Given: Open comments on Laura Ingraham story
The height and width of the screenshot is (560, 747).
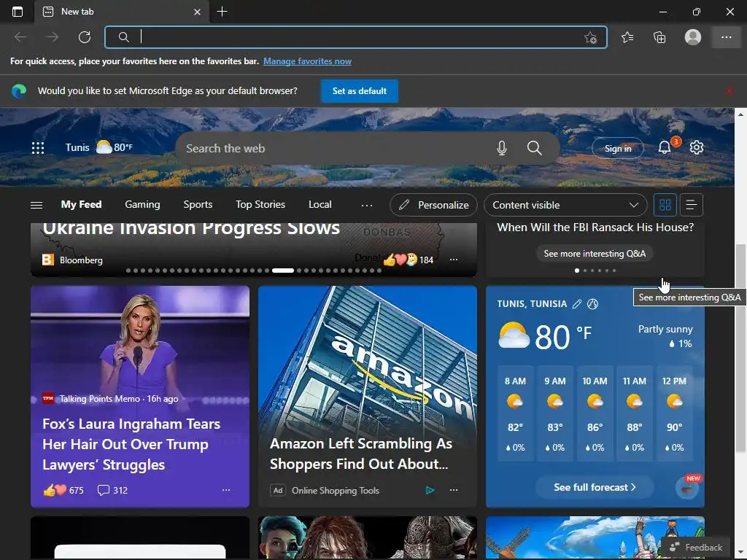Looking at the screenshot, I should point(112,490).
